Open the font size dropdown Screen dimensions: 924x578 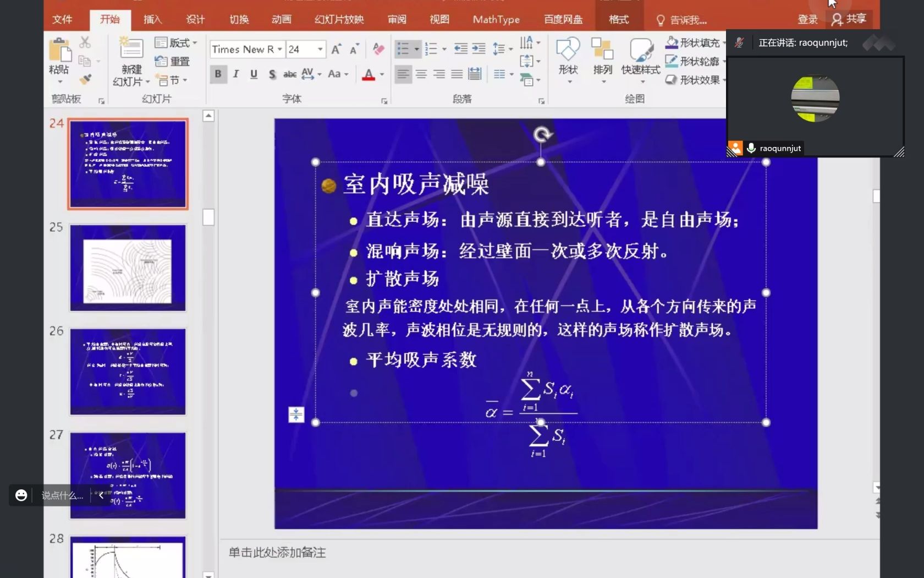320,49
